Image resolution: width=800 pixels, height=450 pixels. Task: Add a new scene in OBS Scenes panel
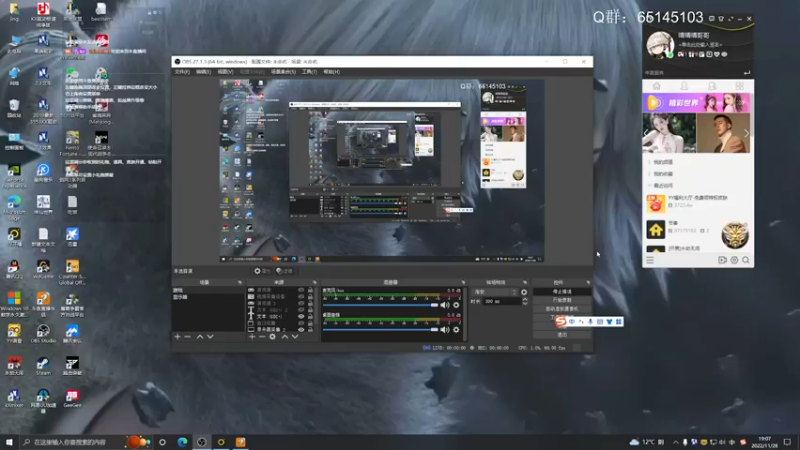coord(178,337)
